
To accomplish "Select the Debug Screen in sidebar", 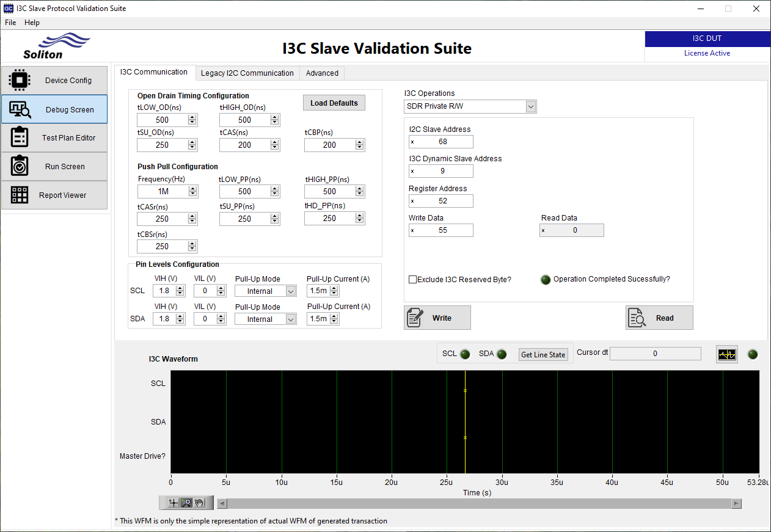I will point(54,109).
